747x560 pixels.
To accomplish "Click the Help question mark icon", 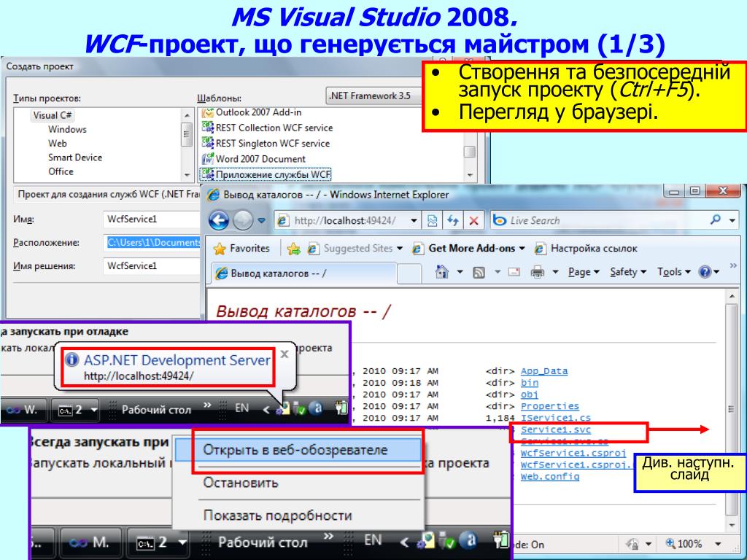I will [x=705, y=272].
